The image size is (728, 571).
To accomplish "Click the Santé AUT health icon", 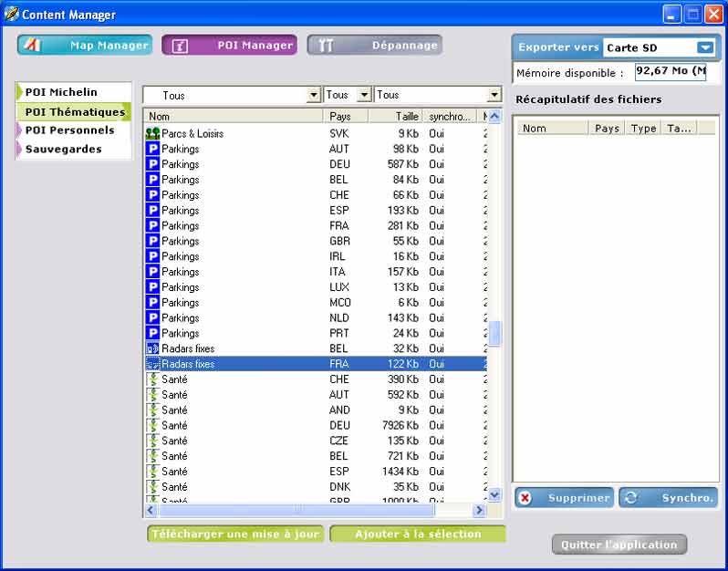I will pos(152,395).
